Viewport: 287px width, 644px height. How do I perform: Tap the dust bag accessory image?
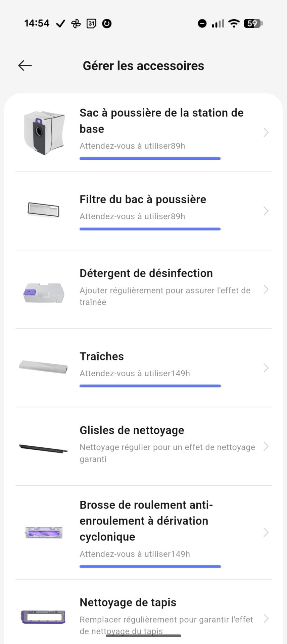click(x=44, y=133)
